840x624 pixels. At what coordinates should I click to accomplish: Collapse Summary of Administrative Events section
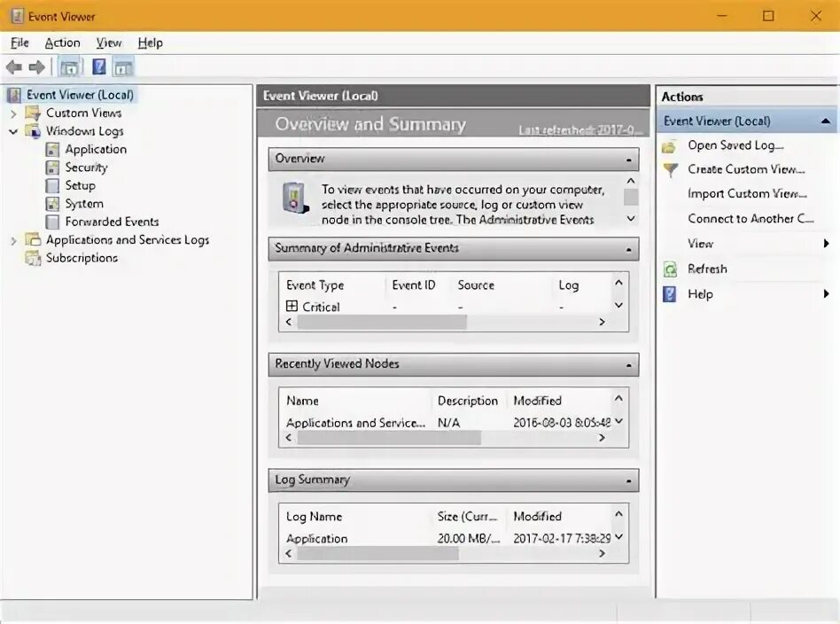[628, 249]
